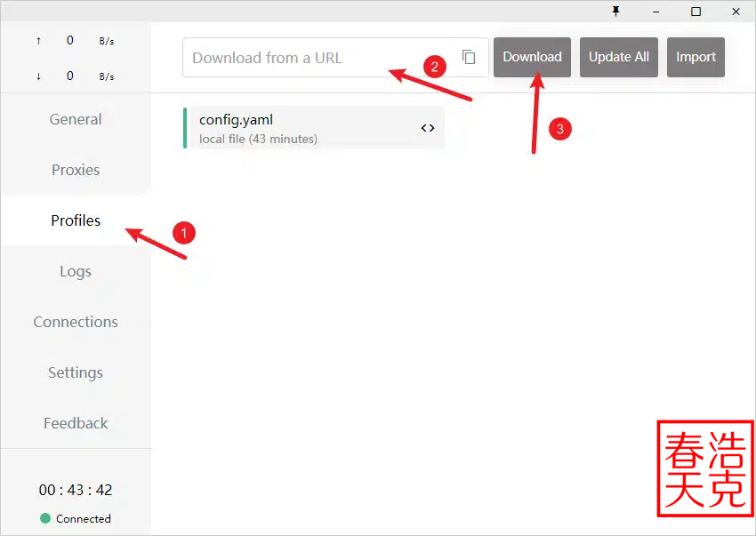Minimize the application window
756x536 pixels.
tap(655, 12)
